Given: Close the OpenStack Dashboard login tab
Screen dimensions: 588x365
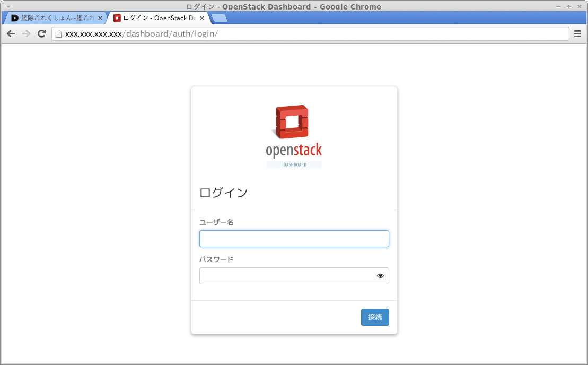Looking at the screenshot, I should [202, 18].
